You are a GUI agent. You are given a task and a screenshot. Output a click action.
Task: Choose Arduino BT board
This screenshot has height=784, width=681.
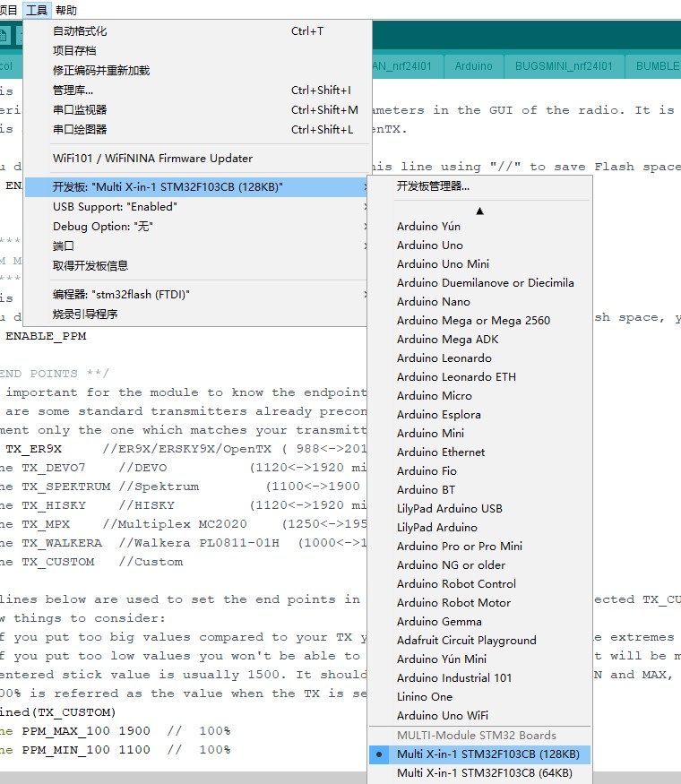[x=480, y=490]
